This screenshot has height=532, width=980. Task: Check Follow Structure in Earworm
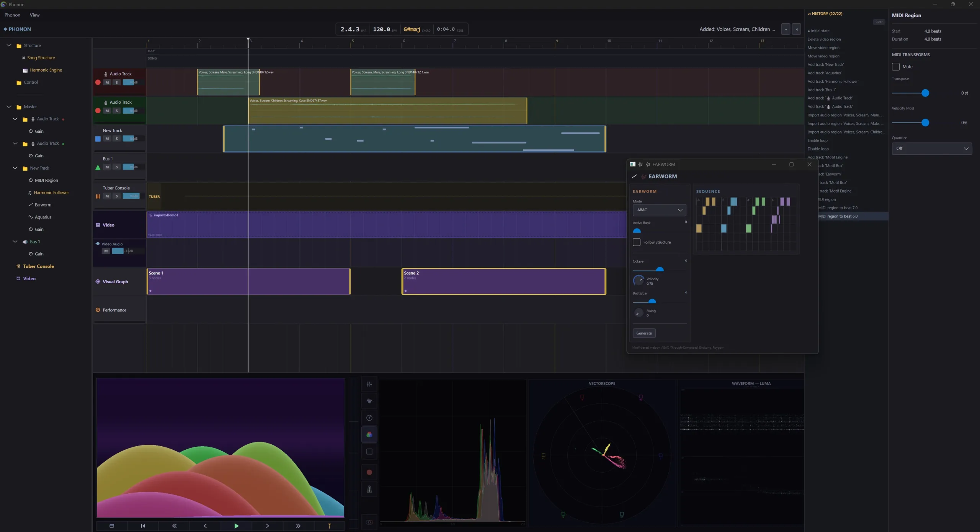coord(637,242)
